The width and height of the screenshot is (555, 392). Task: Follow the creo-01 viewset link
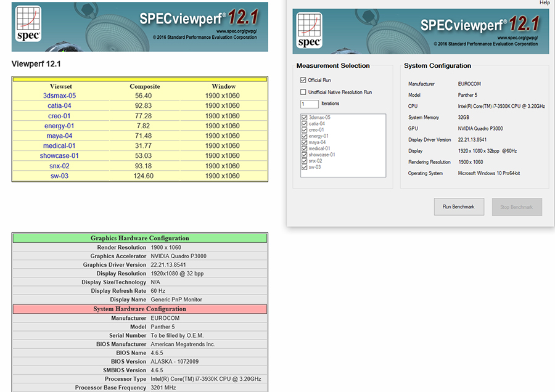[59, 116]
